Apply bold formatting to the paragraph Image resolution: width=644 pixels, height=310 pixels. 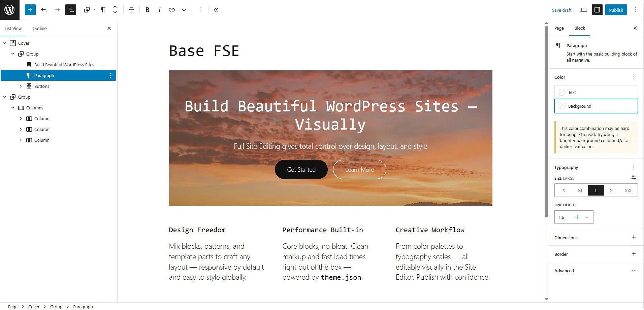click(147, 10)
